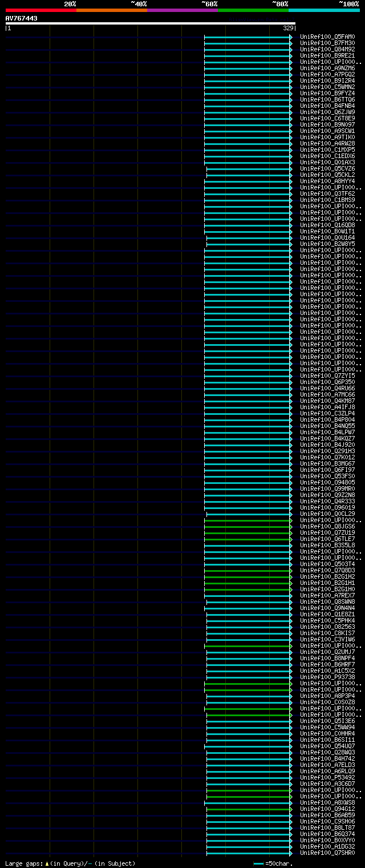Select the UniRef100_A8P3P4 label
Viewport: 365px width, 868px height.
[327, 696]
